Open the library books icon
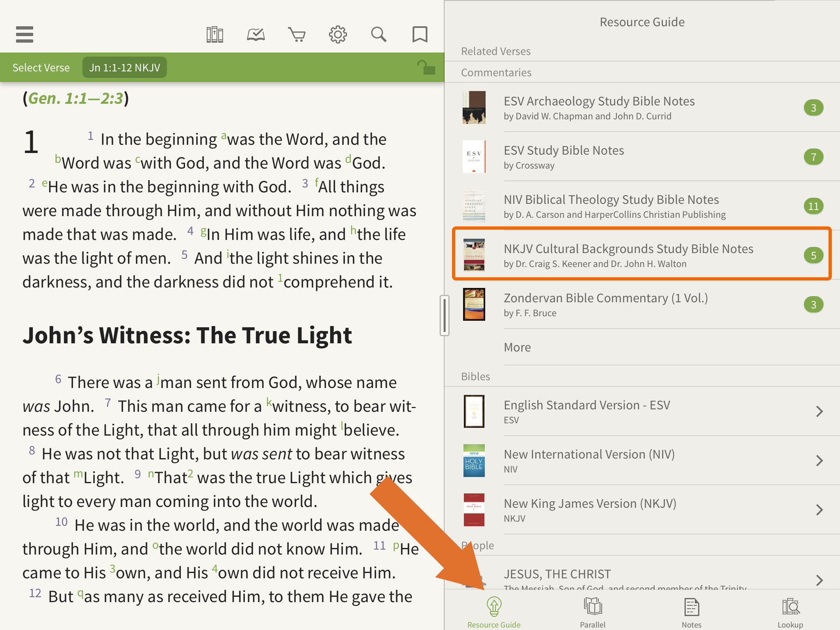The width and height of the screenshot is (840, 630). pos(215,34)
